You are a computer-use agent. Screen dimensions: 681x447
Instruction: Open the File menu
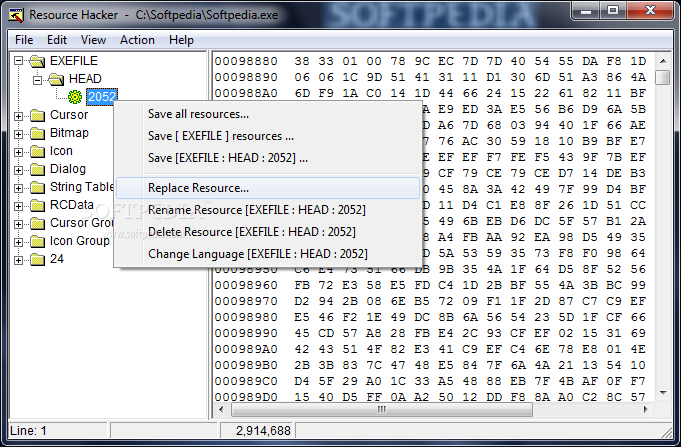(x=24, y=40)
